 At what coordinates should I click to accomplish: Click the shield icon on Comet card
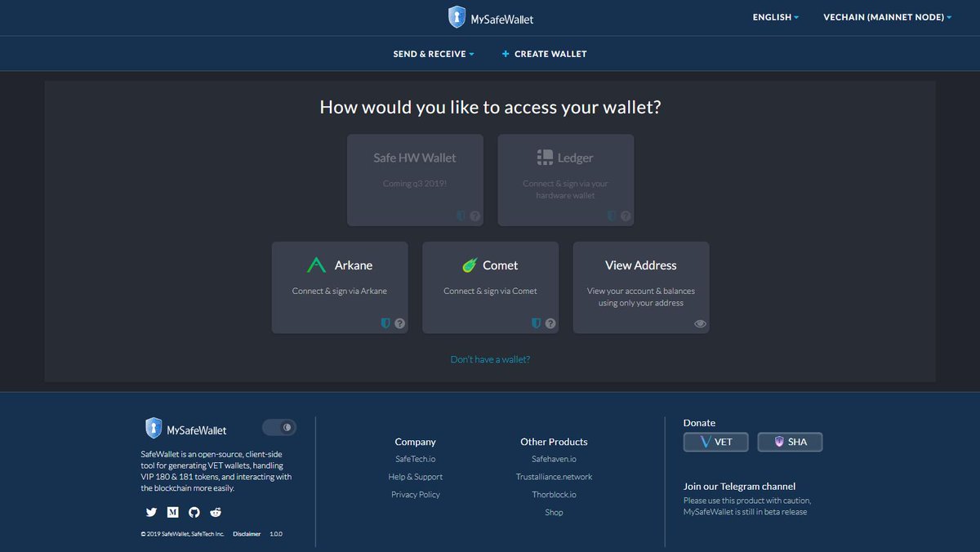click(x=537, y=323)
